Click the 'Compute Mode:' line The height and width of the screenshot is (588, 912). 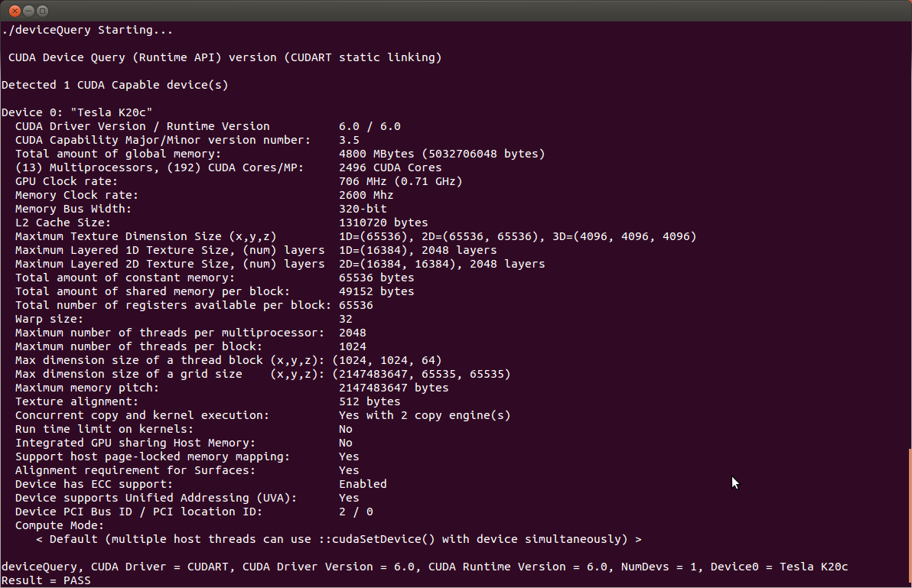[x=57, y=525]
